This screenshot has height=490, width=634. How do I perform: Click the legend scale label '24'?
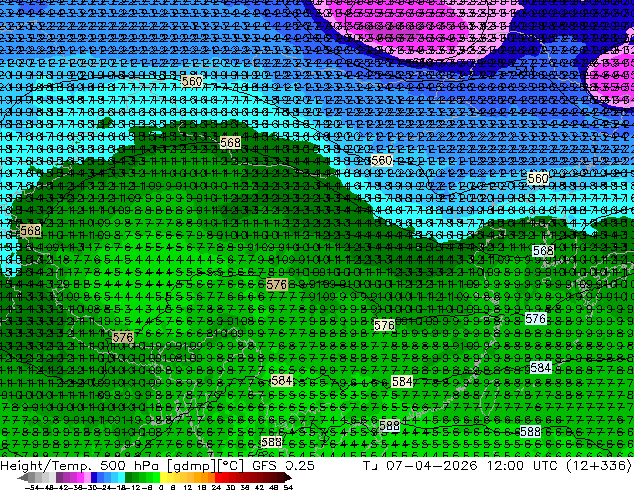click(x=216, y=487)
